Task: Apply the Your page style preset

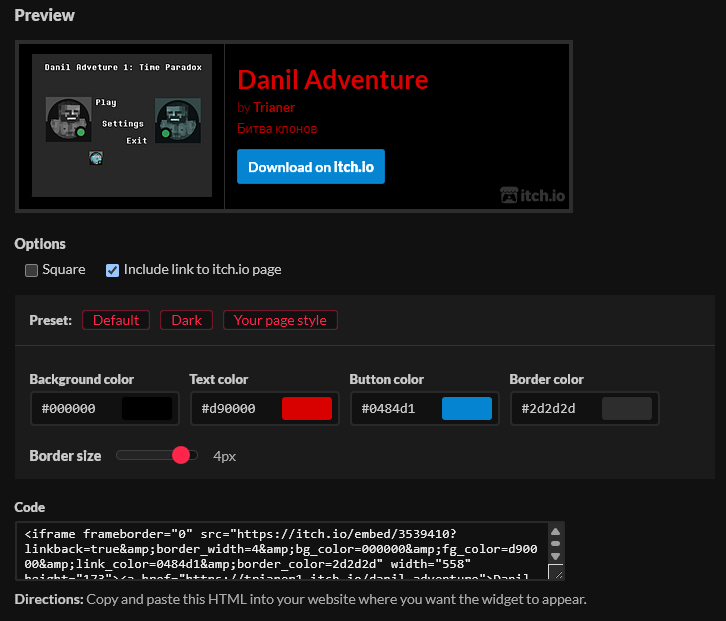Action: pyautogui.click(x=280, y=320)
